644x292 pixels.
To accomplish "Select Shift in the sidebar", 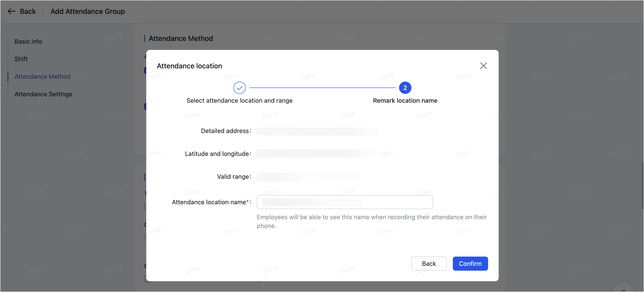I will (21, 59).
